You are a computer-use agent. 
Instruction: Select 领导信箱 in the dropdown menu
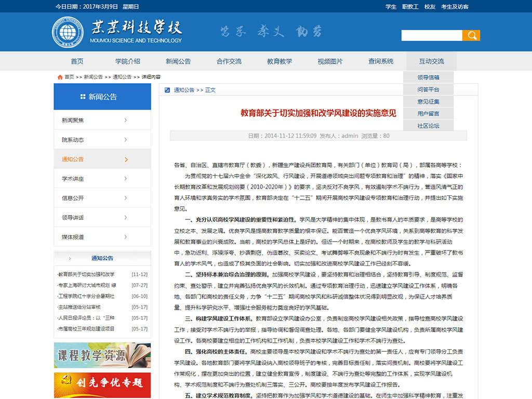[428, 77]
